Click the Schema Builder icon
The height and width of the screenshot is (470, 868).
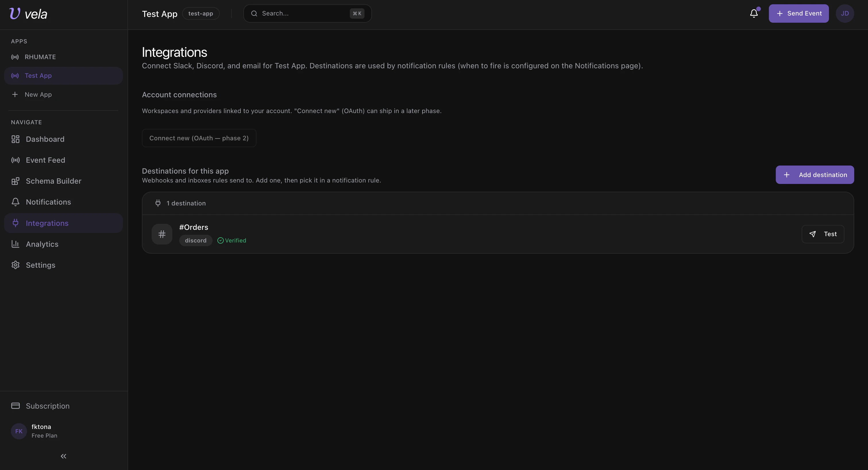[15, 181]
